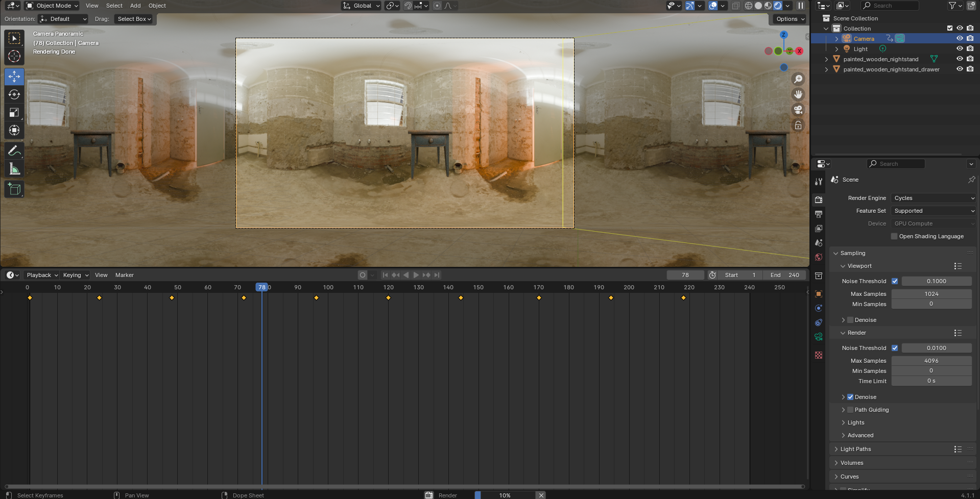
Task: Select the Scale tool
Action: [14, 112]
